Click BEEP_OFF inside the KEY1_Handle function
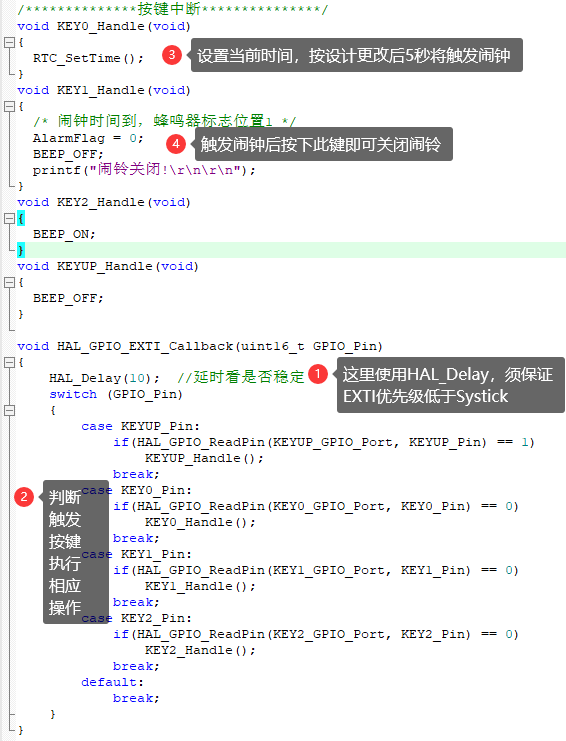This screenshot has height=741, width=566. coord(68,155)
